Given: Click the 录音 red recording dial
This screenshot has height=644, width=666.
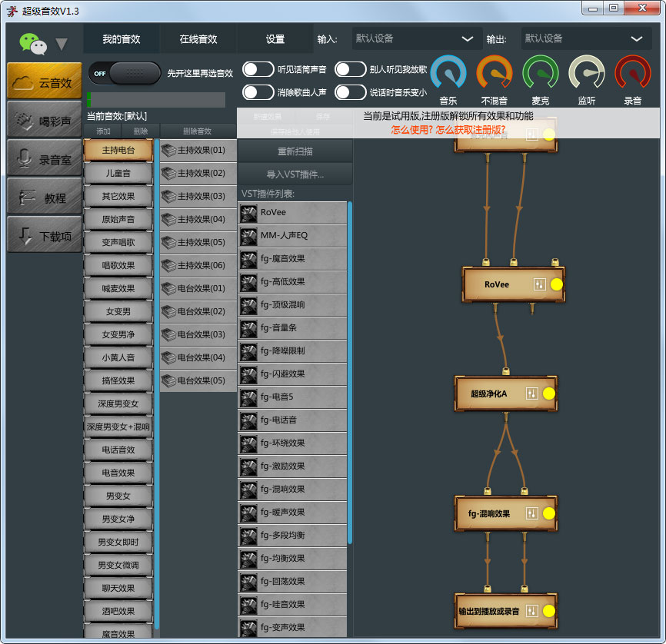Looking at the screenshot, I should point(633,75).
